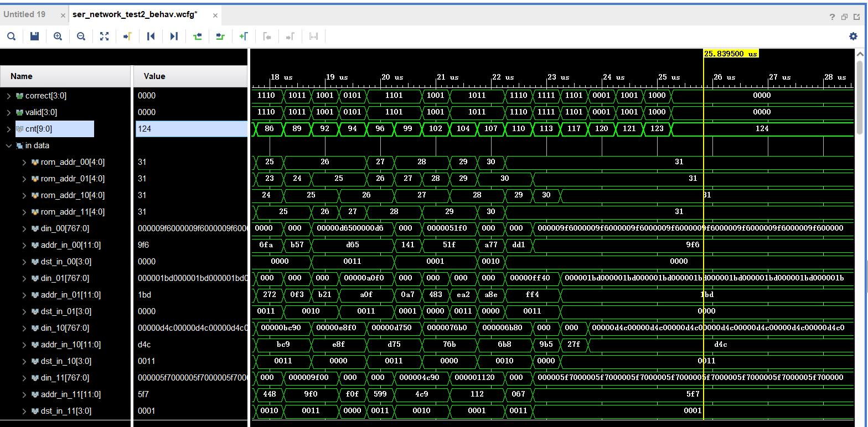Image resolution: width=868 pixels, height=427 pixels.
Task: Collapse the in data group
Action: pos(8,145)
